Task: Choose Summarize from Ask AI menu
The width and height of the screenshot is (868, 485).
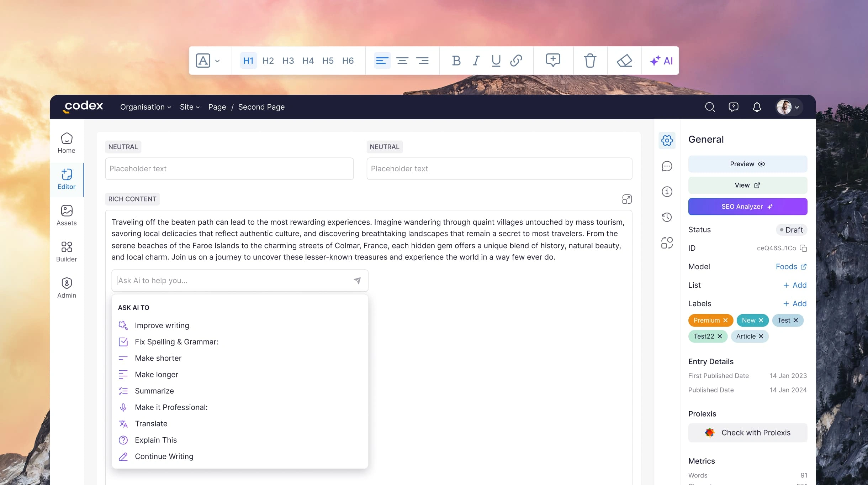Action: click(154, 391)
